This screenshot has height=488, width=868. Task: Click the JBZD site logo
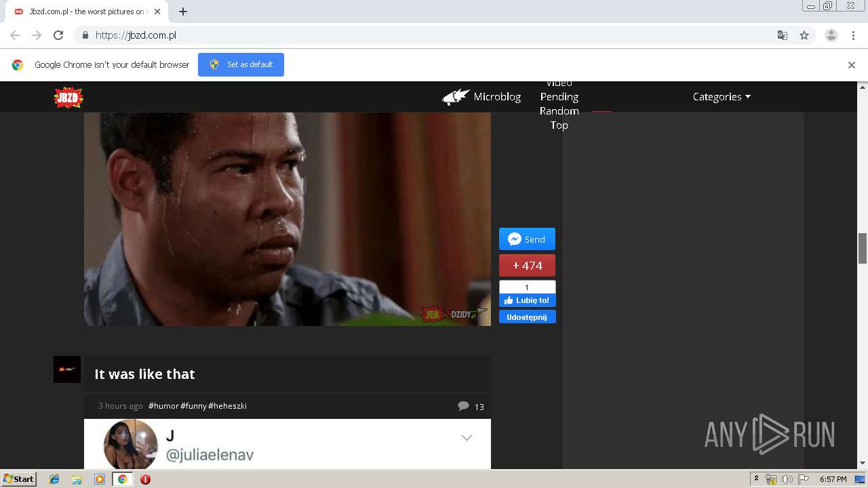[x=68, y=98]
